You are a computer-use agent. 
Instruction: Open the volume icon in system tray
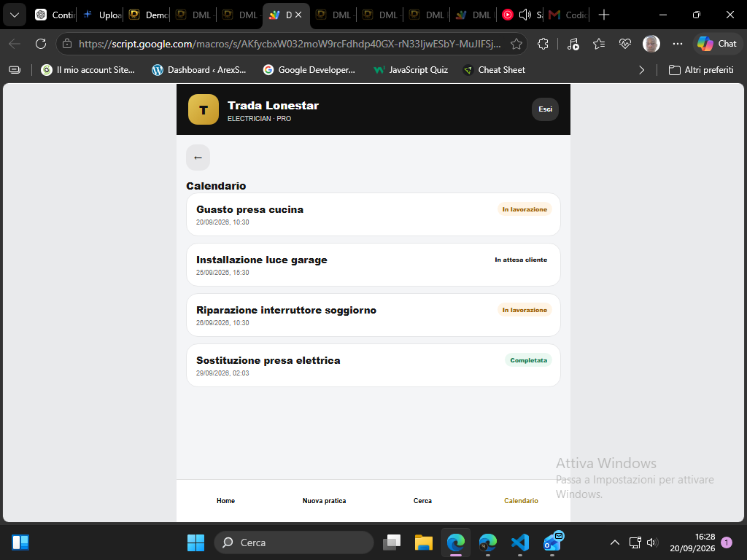pyautogui.click(x=652, y=542)
